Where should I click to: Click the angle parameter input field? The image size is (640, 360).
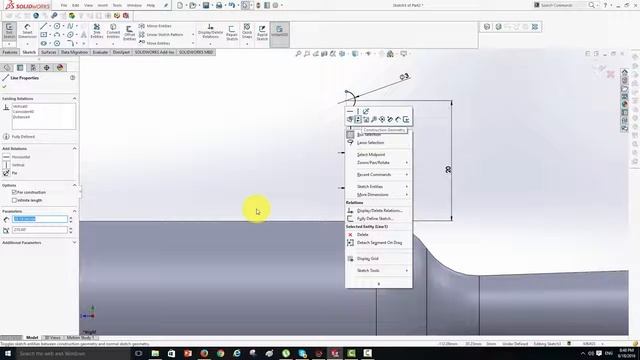coord(40,230)
